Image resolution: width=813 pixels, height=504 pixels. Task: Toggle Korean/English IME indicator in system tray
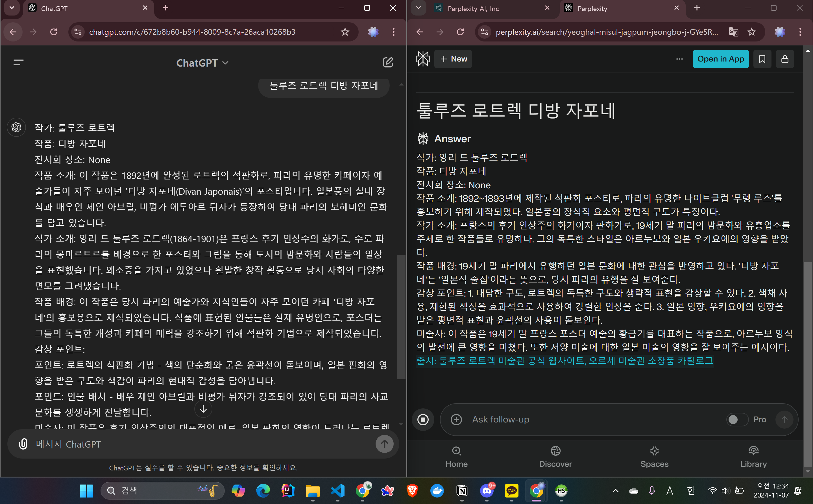click(x=691, y=490)
